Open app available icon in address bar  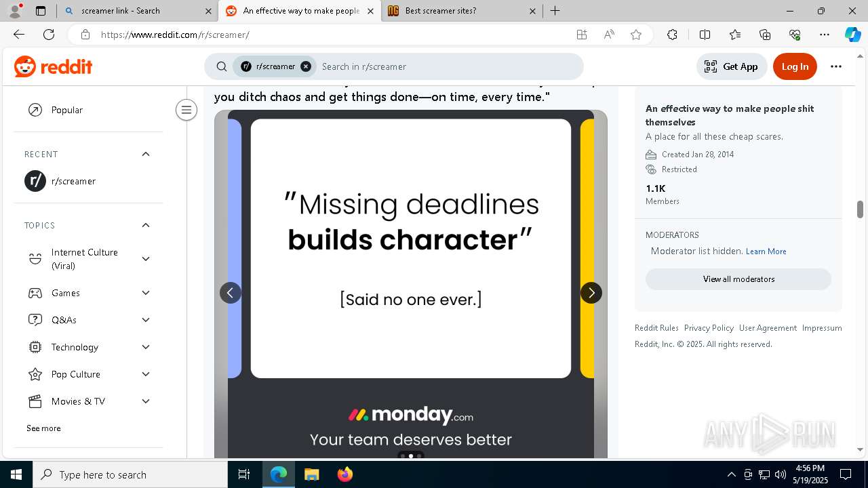581,35
